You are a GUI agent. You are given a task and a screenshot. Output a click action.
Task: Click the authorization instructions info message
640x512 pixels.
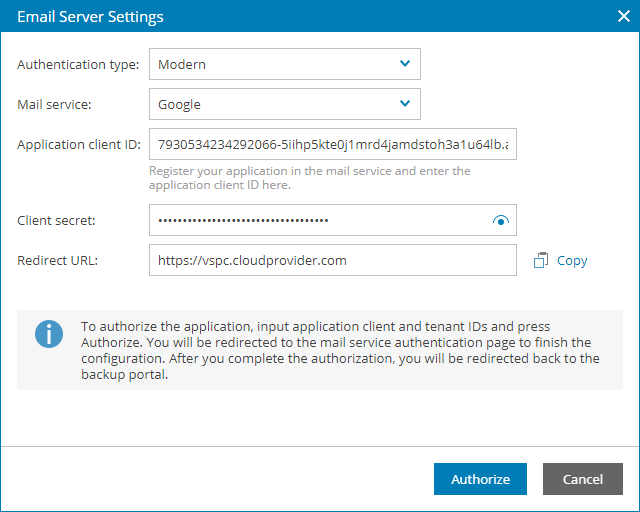(x=340, y=350)
